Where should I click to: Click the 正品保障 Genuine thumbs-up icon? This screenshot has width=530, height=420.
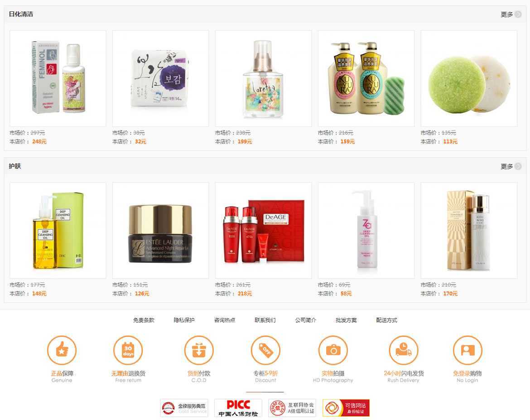tap(62, 350)
